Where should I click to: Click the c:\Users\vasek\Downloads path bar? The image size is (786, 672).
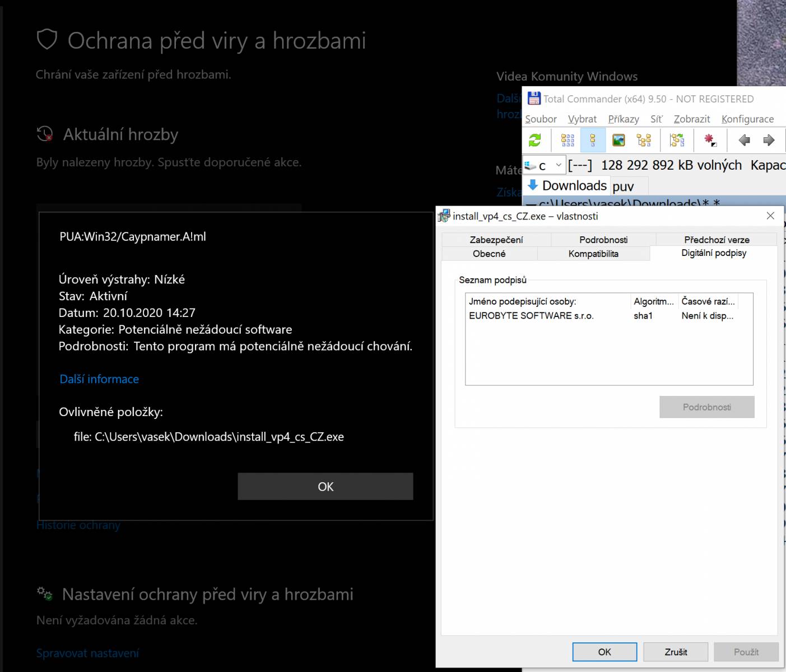point(654,203)
